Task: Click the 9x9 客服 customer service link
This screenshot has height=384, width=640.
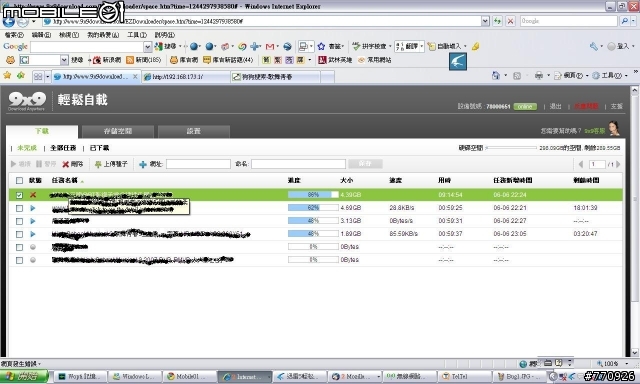Action: click(594, 131)
